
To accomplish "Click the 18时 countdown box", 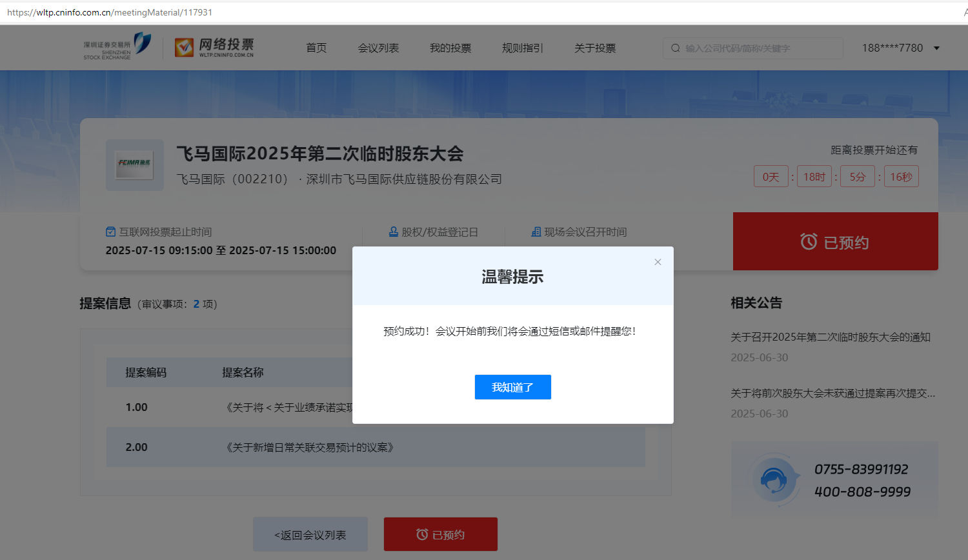I will [814, 177].
